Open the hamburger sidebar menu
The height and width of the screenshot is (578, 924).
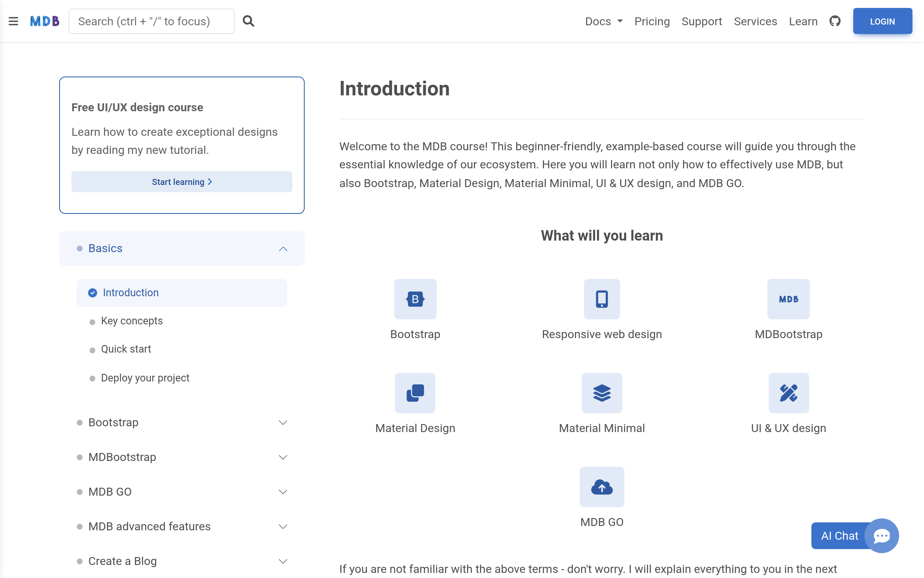pyautogui.click(x=13, y=21)
